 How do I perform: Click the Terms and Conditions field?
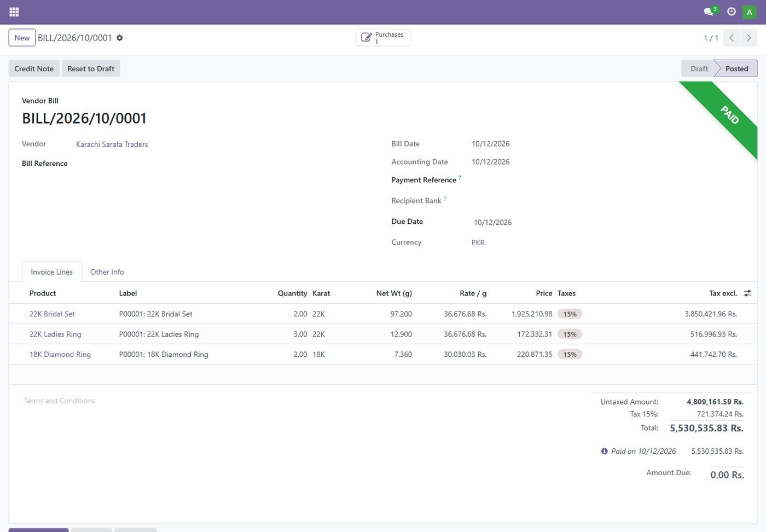tap(60, 401)
